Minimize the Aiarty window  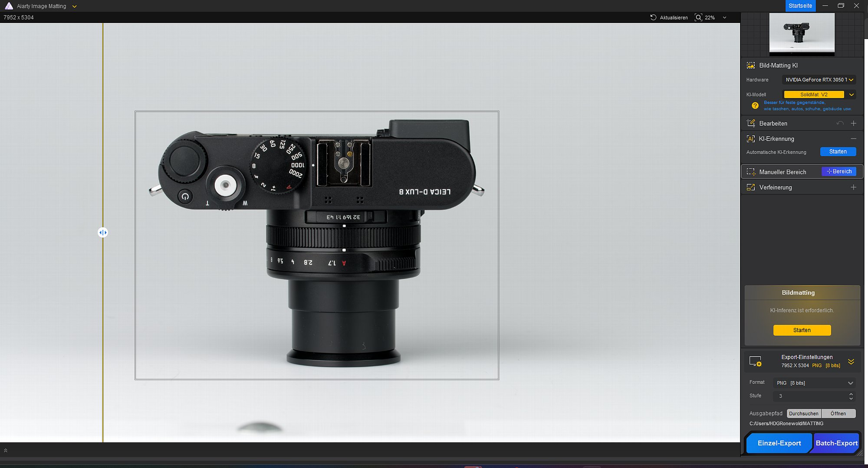click(x=825, y=6)
